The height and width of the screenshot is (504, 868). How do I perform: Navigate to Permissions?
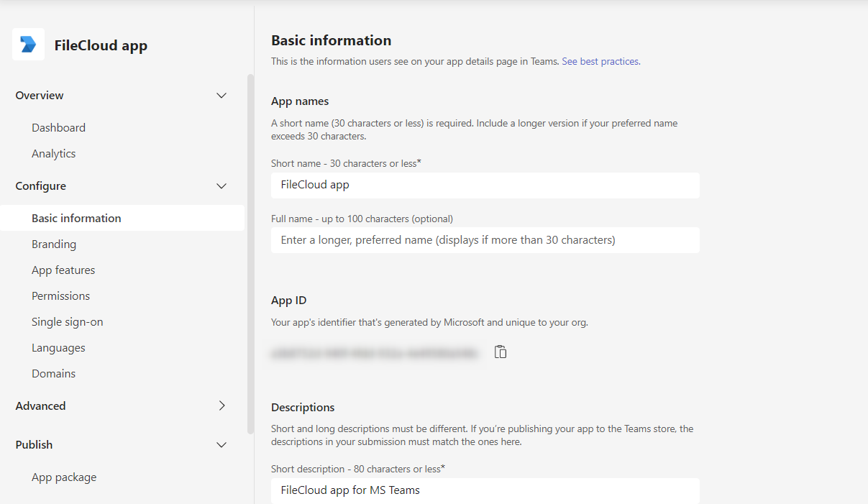coord(60,296)
